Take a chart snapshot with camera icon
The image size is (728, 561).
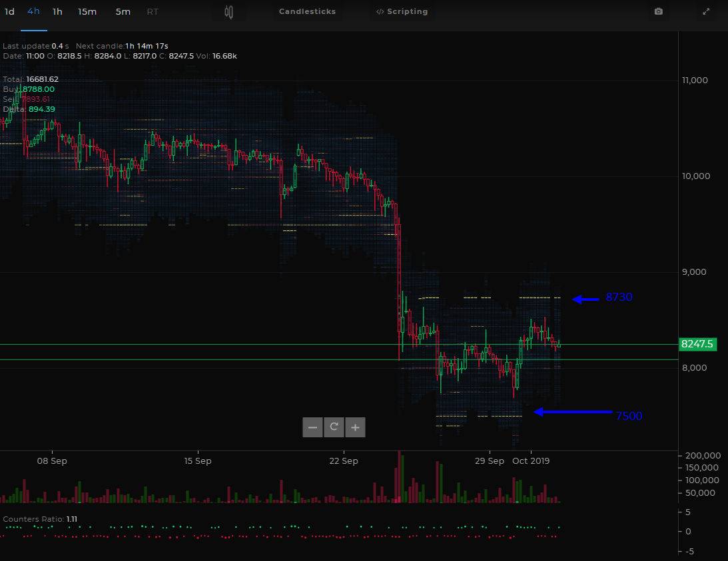(658, 11)
